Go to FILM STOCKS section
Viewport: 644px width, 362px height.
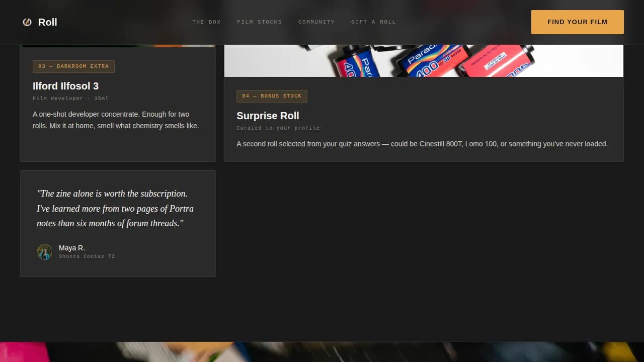coord(260,22)
